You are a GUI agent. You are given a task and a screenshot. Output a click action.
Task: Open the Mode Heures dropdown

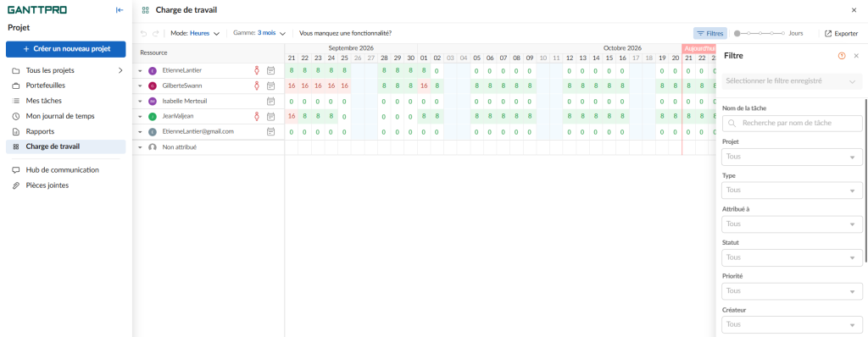pos(195,33)
